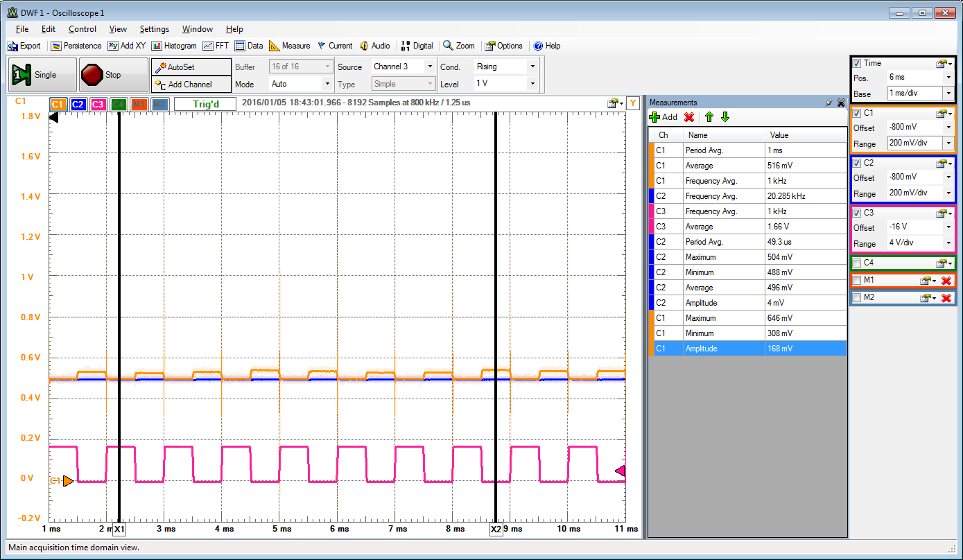Expand the Cond. Rising dropdown
The height and width of the screenshot is (560, 963).
[532, 67]
